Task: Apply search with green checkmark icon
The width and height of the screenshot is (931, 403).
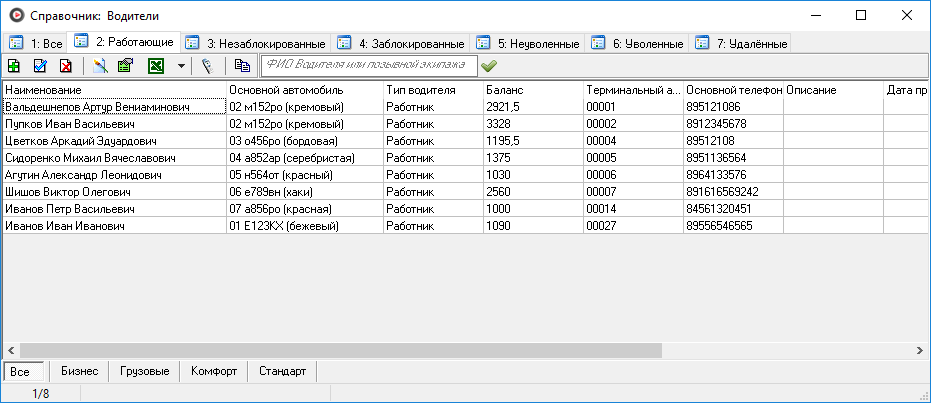Action: coord(489,66)
